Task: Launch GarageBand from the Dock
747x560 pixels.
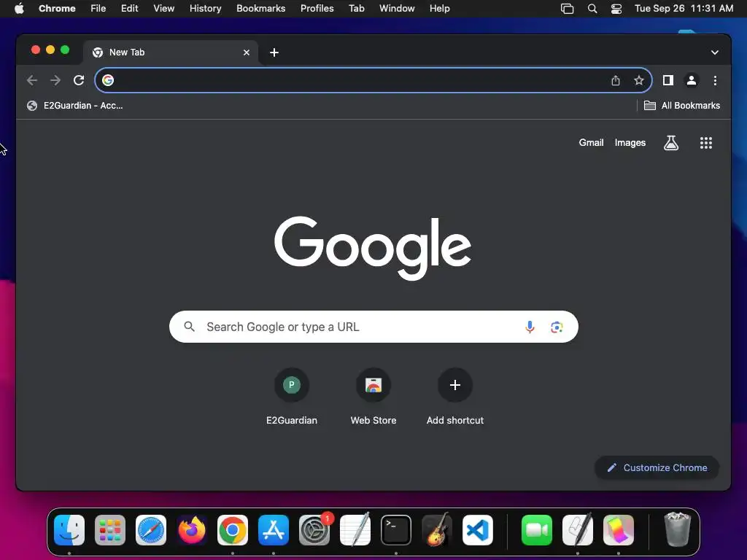Action: [437, 530]
